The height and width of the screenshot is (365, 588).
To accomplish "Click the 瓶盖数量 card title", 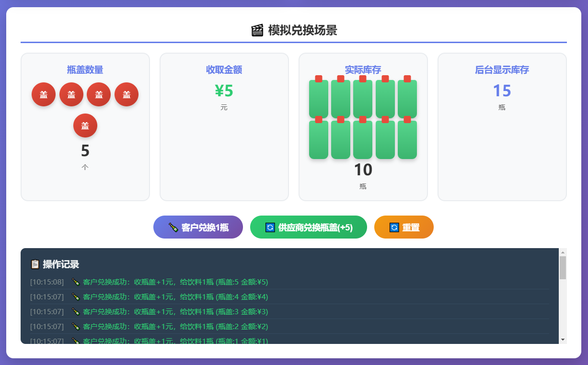I will pyautogui.click(x=85, y=70).
